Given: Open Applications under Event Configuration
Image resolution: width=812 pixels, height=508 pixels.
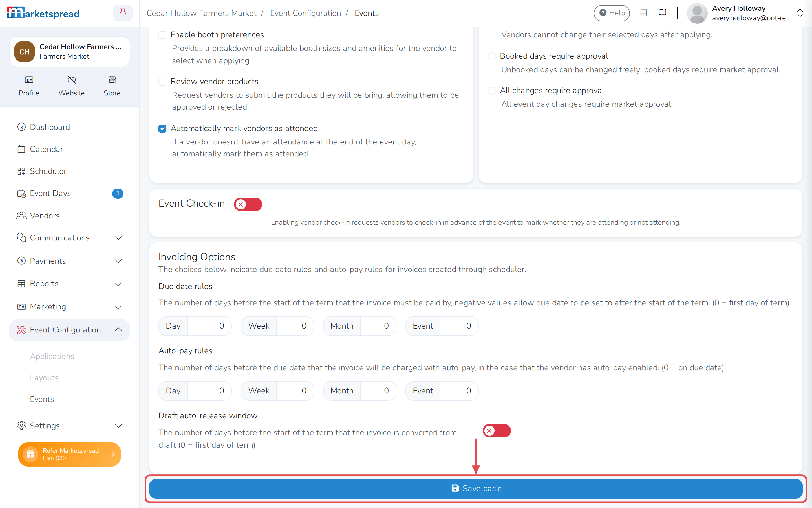Looking at the screenshot, I should coord(52,356).
